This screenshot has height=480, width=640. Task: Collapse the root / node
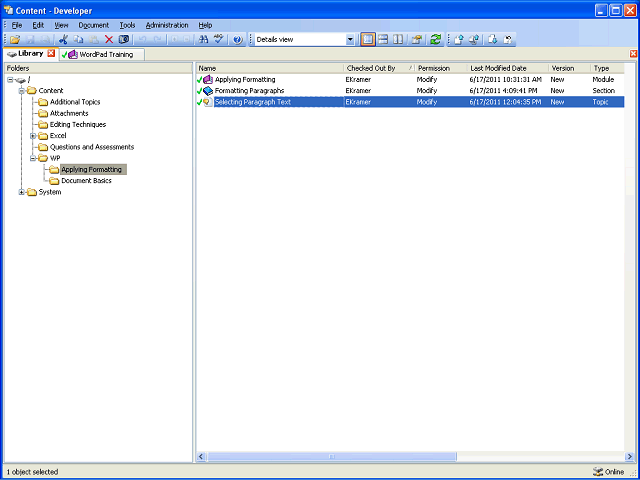10,80
